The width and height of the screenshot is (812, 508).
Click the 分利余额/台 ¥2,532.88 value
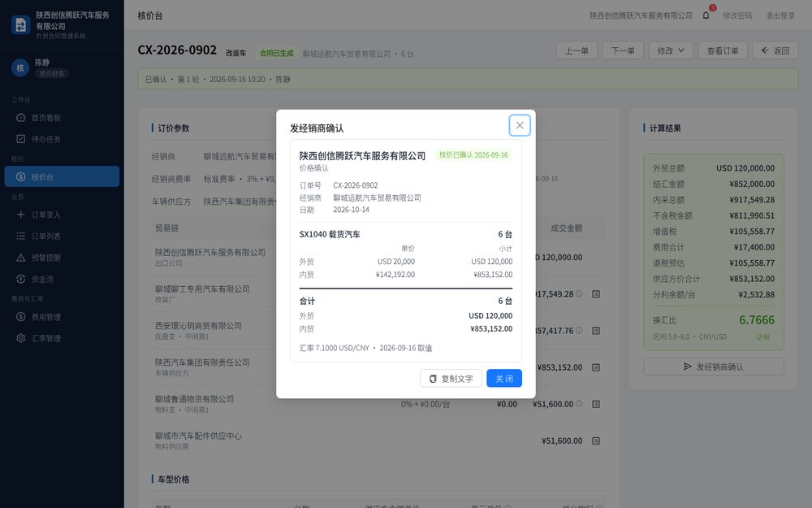[x=757, y=294]
